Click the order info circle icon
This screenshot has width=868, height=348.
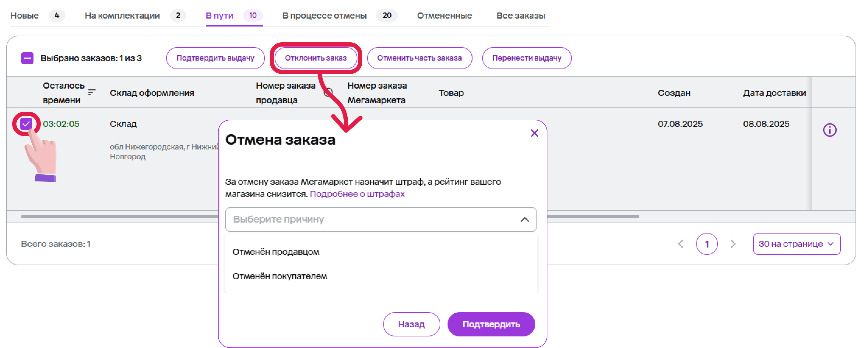[829, 130]
